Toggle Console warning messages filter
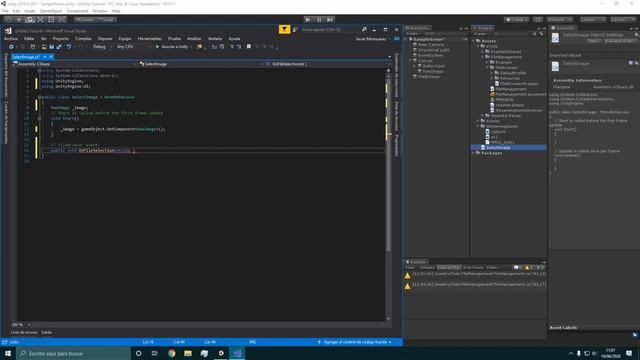 [529, 268]
